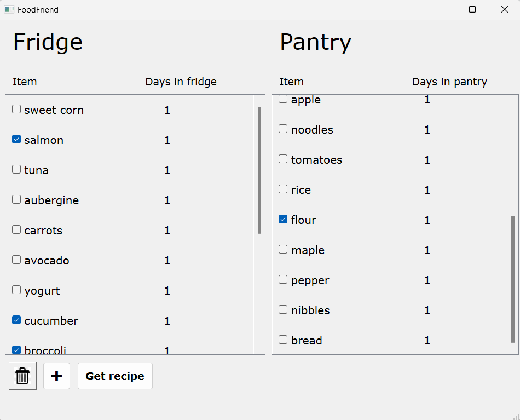The width and height of the screenshot is (520, 420).
Task: Uncheck the flour checkbox
Action: point(283,220)
